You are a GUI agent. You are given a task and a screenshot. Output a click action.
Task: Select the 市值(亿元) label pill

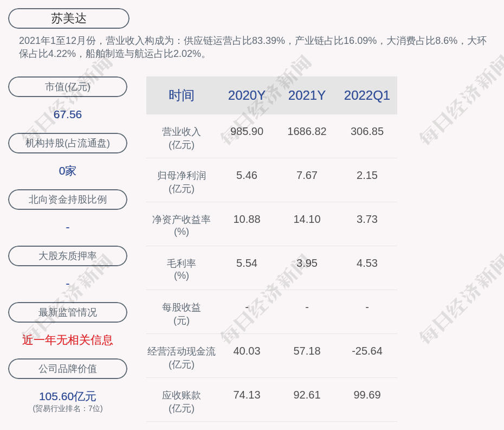pos(68,87)
